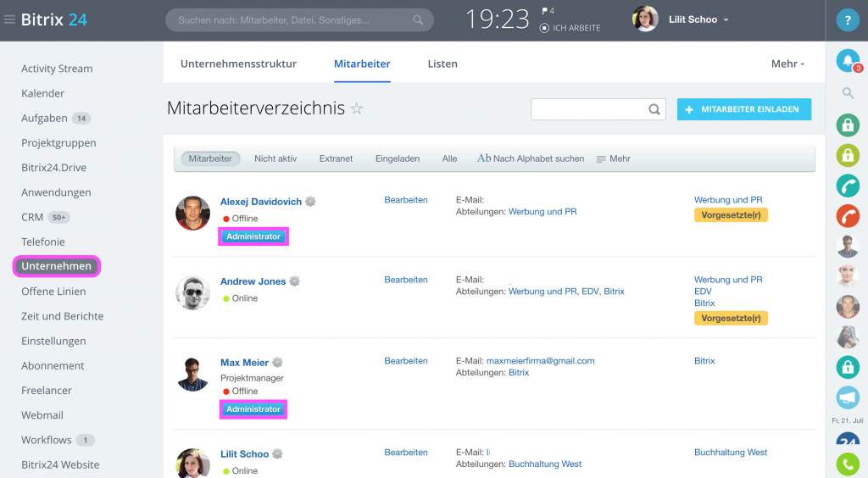The width and height of the screenshot is (868, 478).
Task: Open Kalender in left menu
Action: point(42,93)
